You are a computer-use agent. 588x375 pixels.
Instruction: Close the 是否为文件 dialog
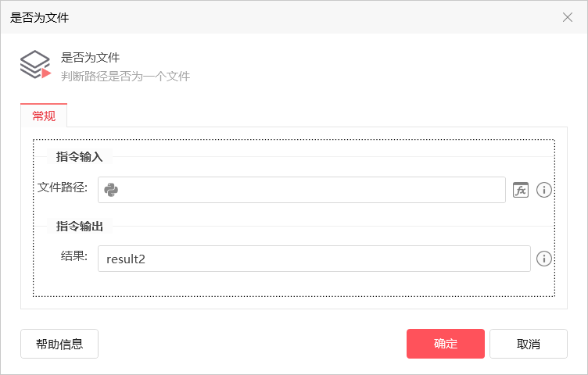pos(568,17)
